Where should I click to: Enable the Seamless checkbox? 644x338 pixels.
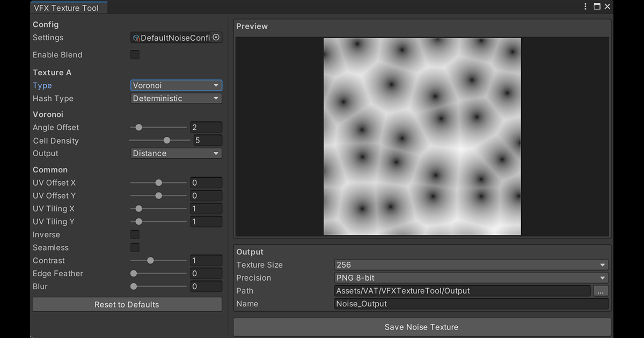(135, 247)
